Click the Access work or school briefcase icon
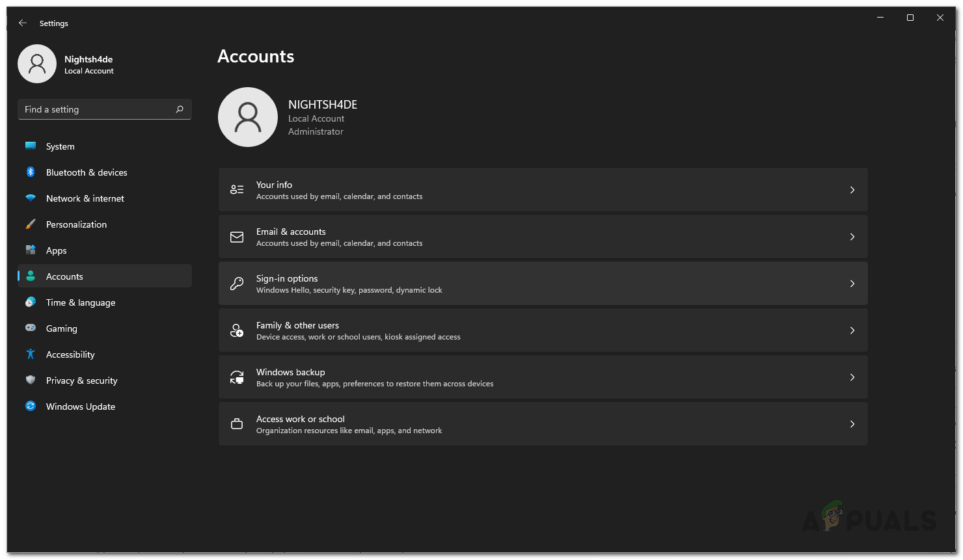This screenshot has width=963, height=560. [x=237, y=424]
